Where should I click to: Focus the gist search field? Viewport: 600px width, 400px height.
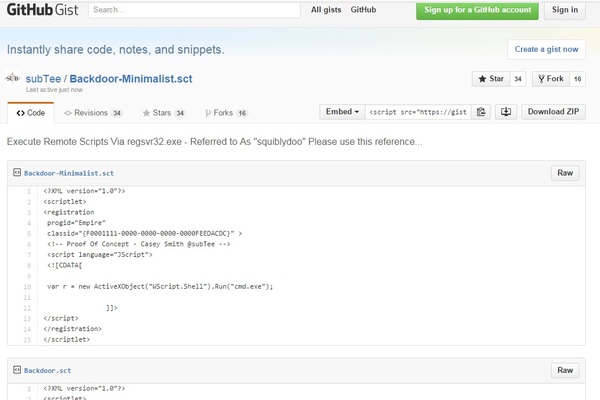[194, 10]
